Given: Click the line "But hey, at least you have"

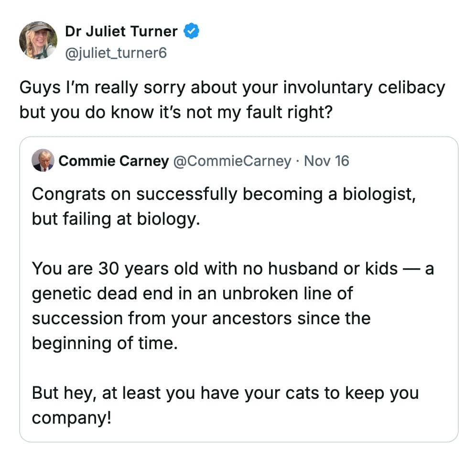Looking at the screenshot, I should [225, 393].
